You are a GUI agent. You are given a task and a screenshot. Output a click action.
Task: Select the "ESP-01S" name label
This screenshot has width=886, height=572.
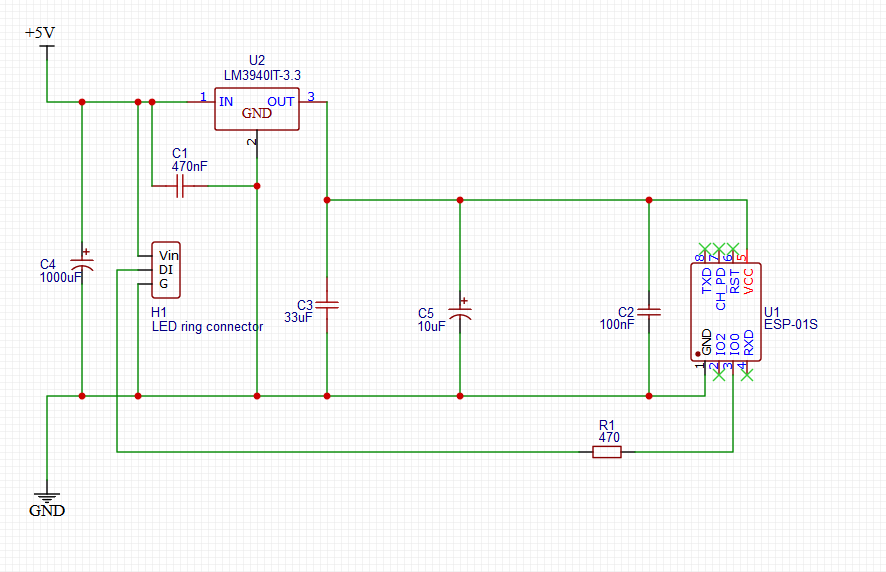pos(791,324)
